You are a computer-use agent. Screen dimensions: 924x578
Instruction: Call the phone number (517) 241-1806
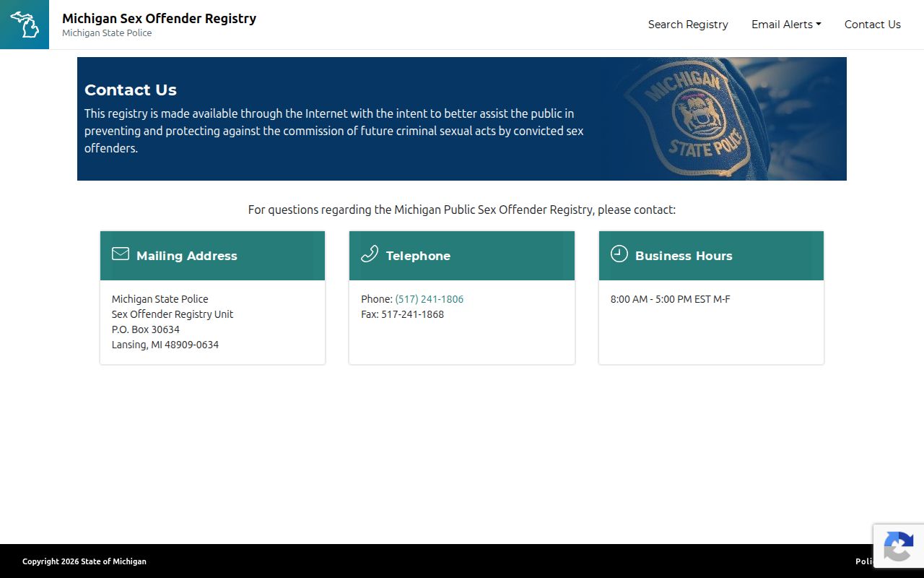point(430,299)
